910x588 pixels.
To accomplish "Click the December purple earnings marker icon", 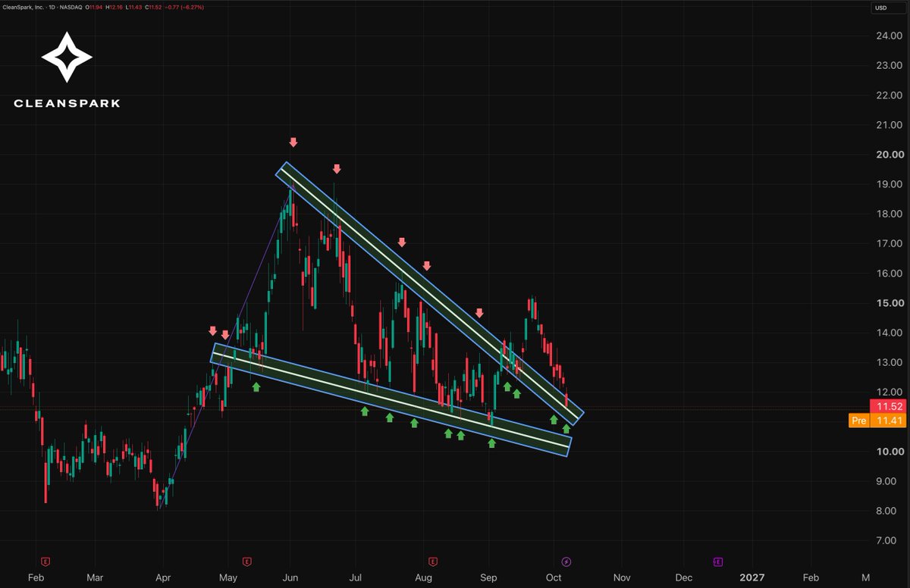I will click(x=717, y=561).
